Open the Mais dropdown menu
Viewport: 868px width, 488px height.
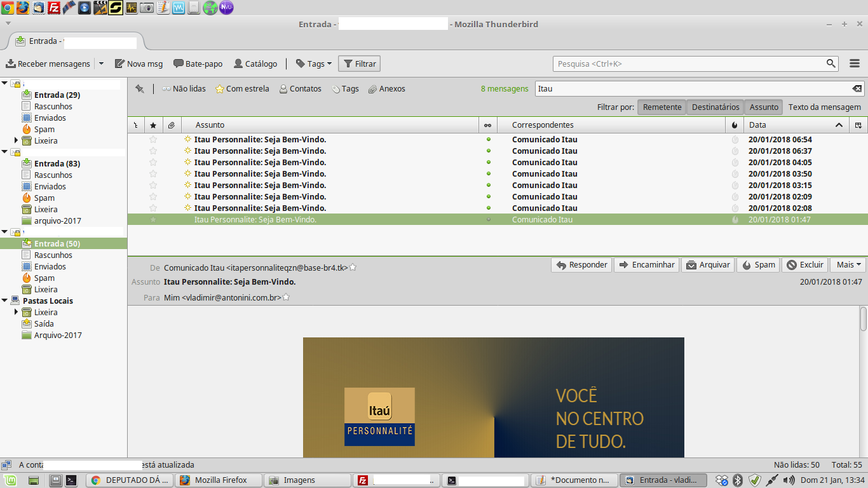click(848, 264)
